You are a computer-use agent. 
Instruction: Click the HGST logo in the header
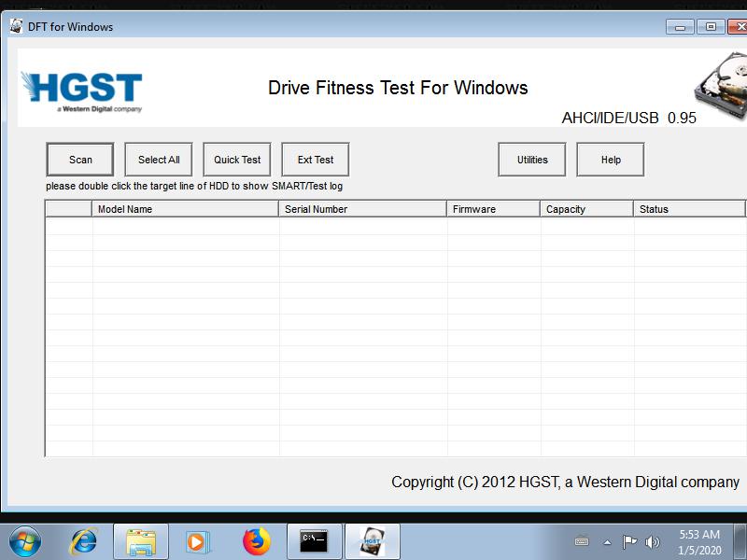click(82, 91)
